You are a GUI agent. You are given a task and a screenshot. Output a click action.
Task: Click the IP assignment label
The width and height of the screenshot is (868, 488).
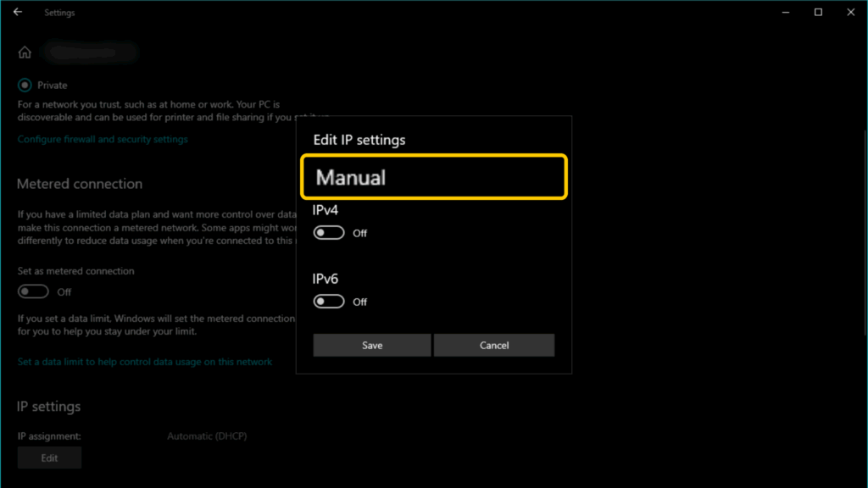click(x=49, y=436)
